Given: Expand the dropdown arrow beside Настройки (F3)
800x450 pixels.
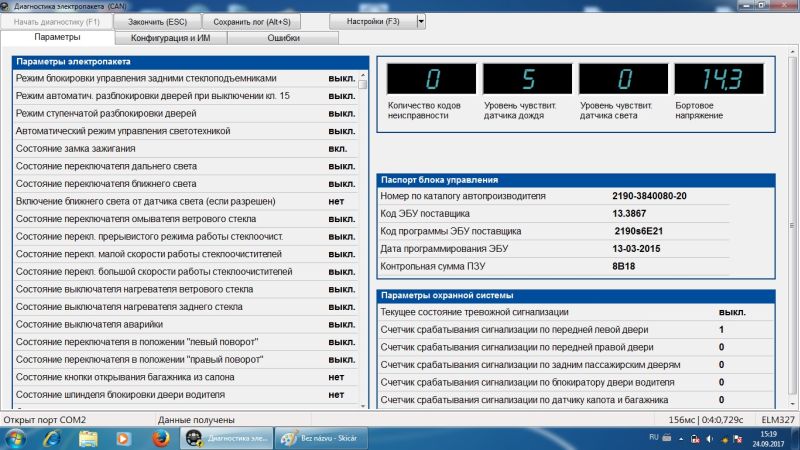Looking at the screenshot, I should point(420,20).
